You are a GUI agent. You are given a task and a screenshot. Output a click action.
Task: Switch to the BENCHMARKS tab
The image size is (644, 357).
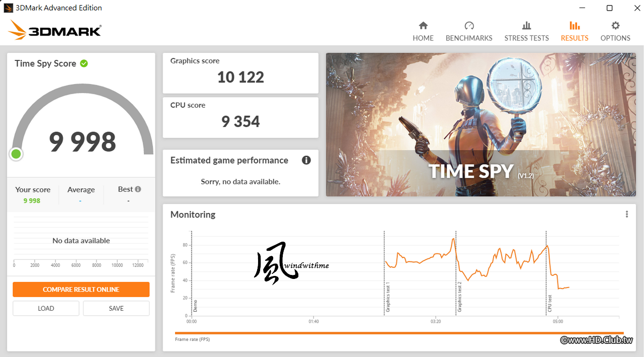click(x=469, y=31)
